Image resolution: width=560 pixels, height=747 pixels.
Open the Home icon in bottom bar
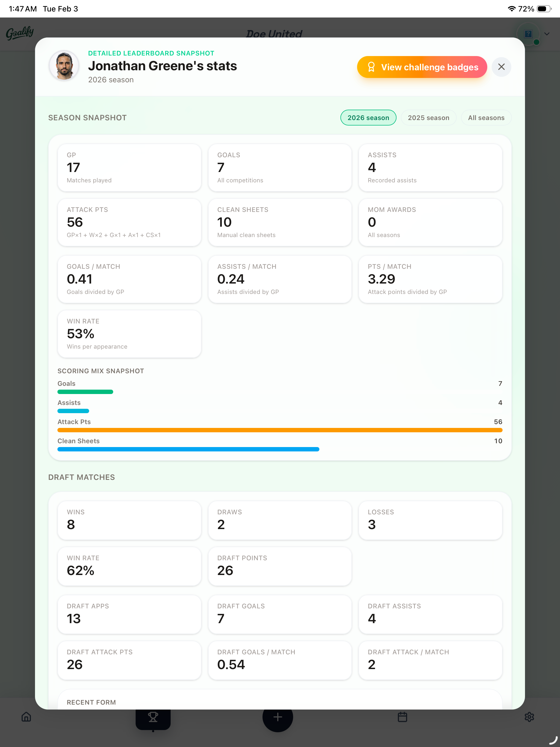coord(26,717)
